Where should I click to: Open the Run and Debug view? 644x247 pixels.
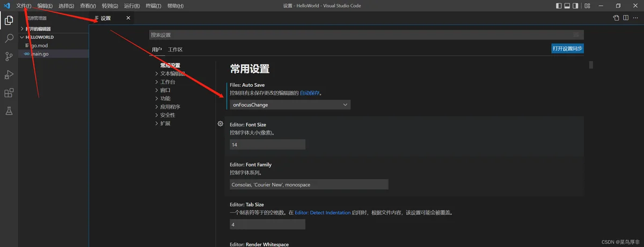pos(9,74)
